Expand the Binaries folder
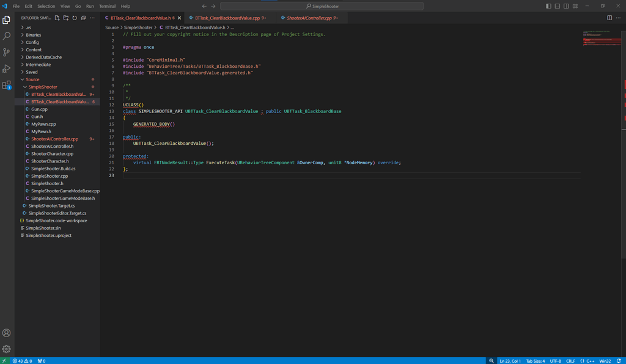This screenshot has height=364, width=626. 34,35
